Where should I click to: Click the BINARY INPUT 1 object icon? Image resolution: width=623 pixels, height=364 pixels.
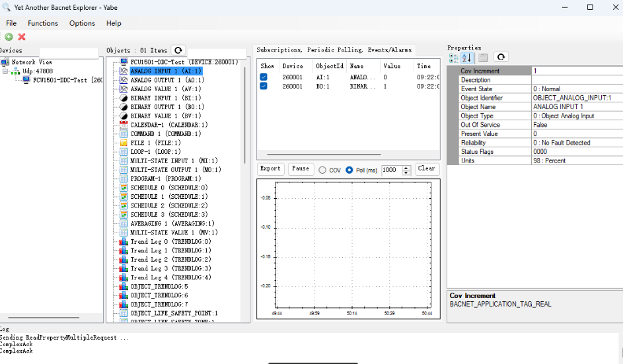click(124, 98)
